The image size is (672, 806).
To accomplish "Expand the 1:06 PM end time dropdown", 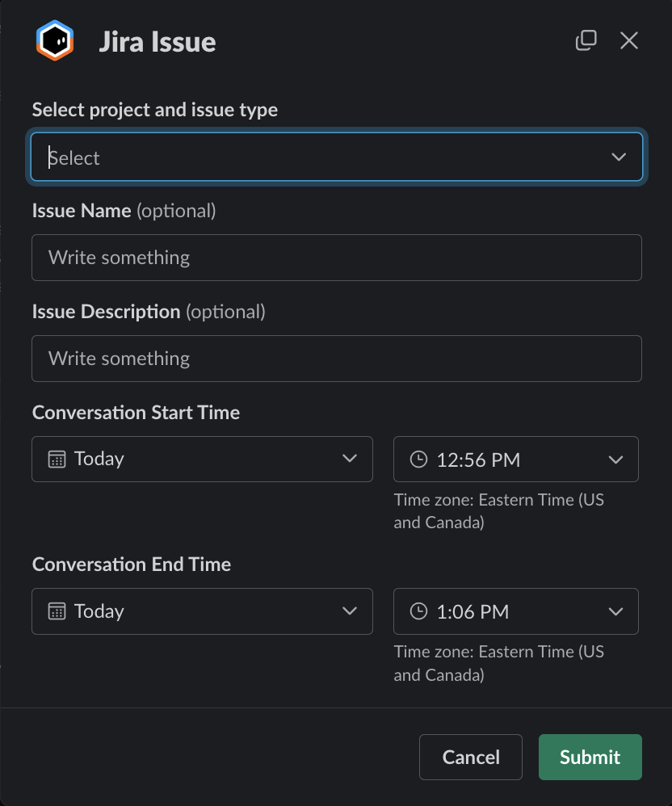I will tap(517, 611).
